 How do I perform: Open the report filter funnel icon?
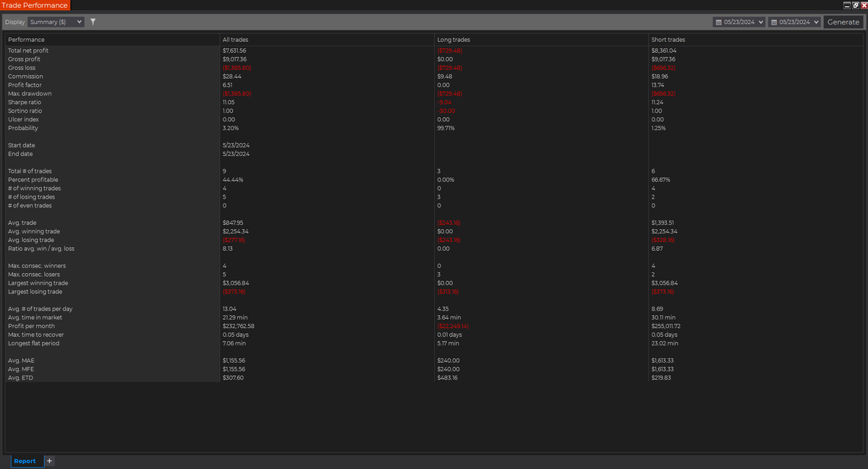93,22
